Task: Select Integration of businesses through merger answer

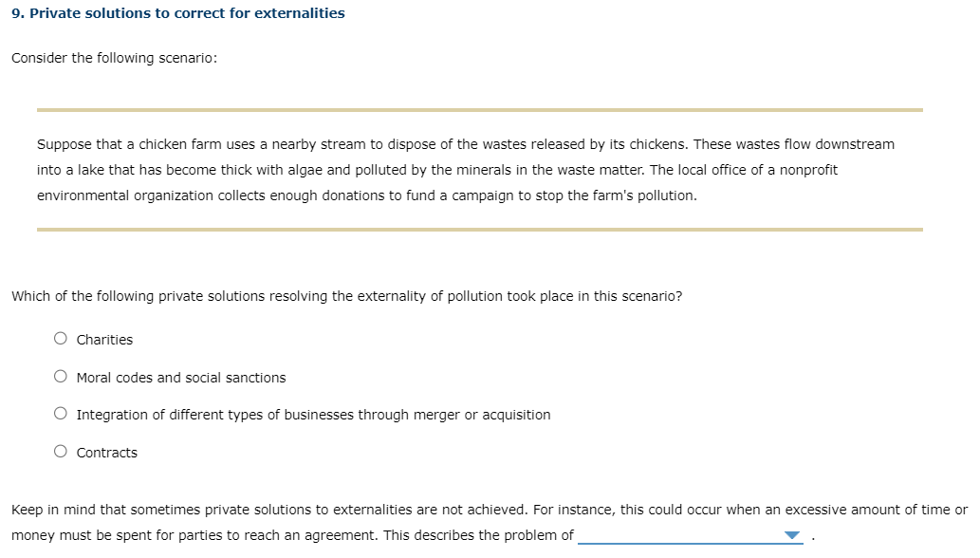Action: (60, 413)
